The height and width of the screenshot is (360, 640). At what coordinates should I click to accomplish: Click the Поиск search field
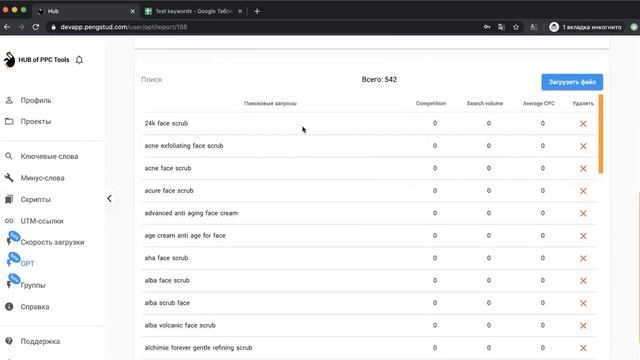[x=152, y=80]
